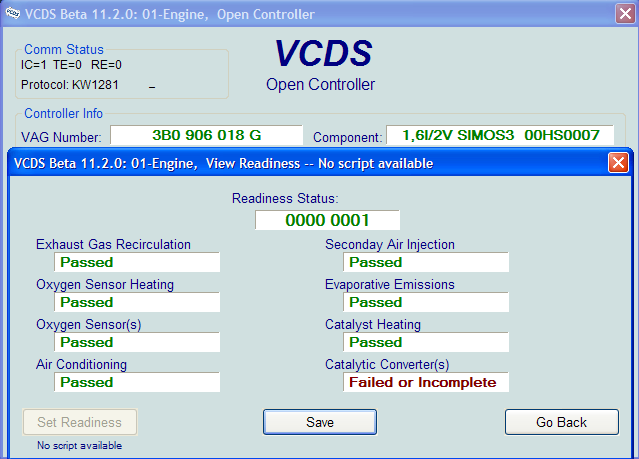Click Seconday Air Injection Passed field
This screenshot has height=459, width=639.
click(x=426, y=262)
